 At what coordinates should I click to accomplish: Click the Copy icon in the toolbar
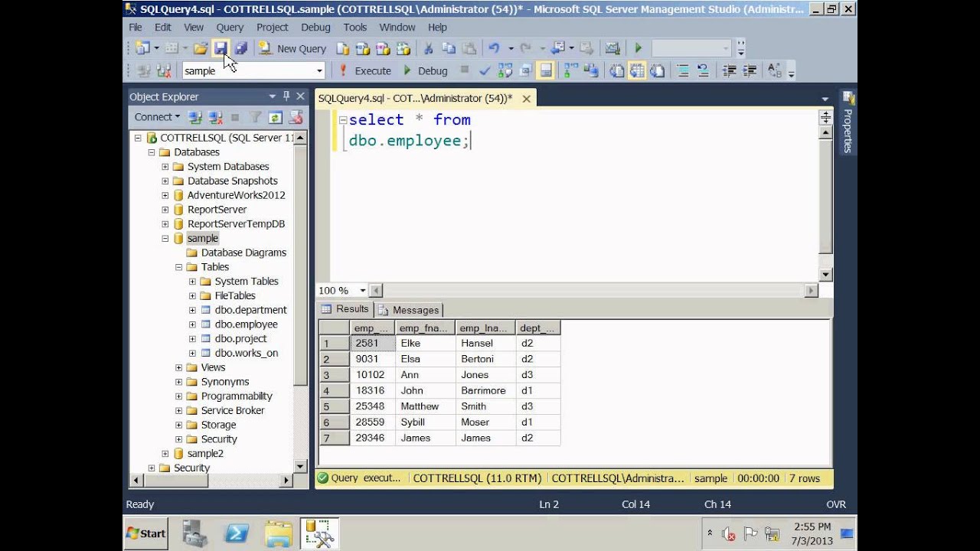pyautogui.click(x=449, y=48)
